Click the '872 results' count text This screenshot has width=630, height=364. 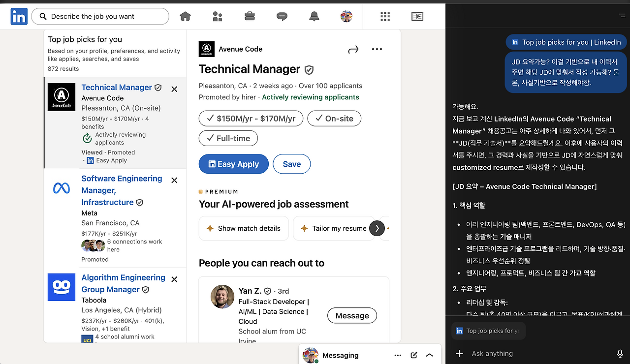pyautogui.click(x=63, y=69)
